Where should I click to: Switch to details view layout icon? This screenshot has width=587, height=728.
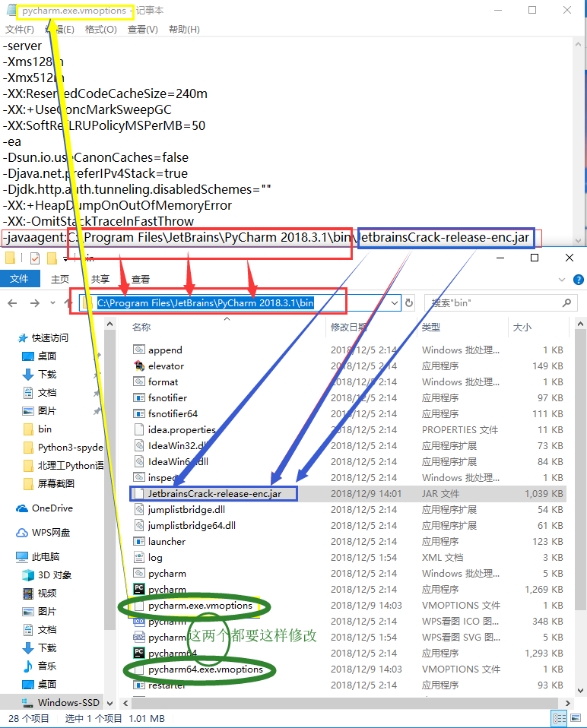(559, 719)
